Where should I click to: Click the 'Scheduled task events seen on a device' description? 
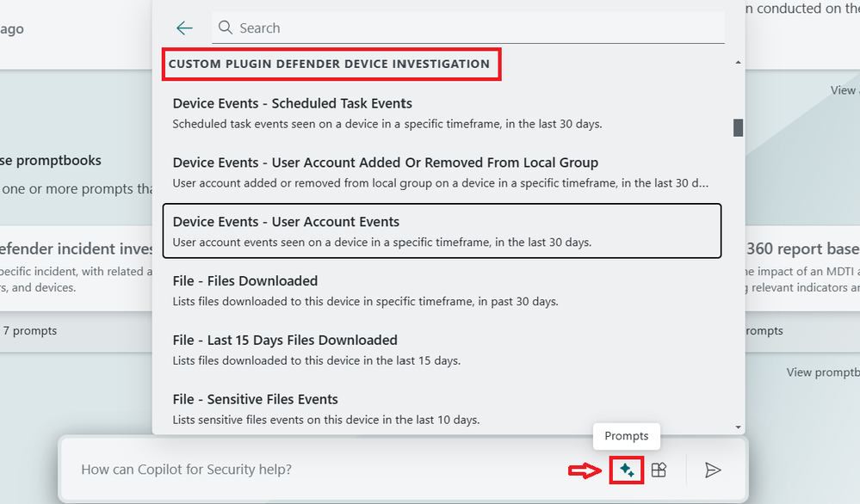pos(387,124)
